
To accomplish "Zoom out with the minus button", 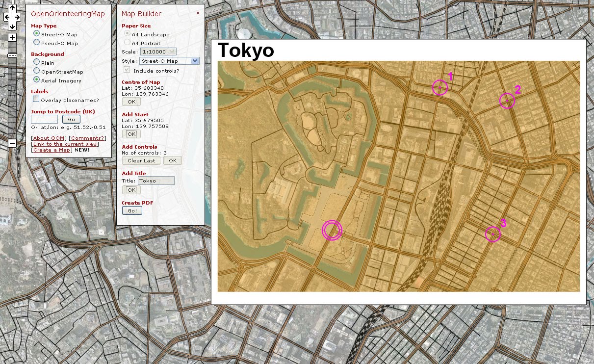I will (12, 143).
